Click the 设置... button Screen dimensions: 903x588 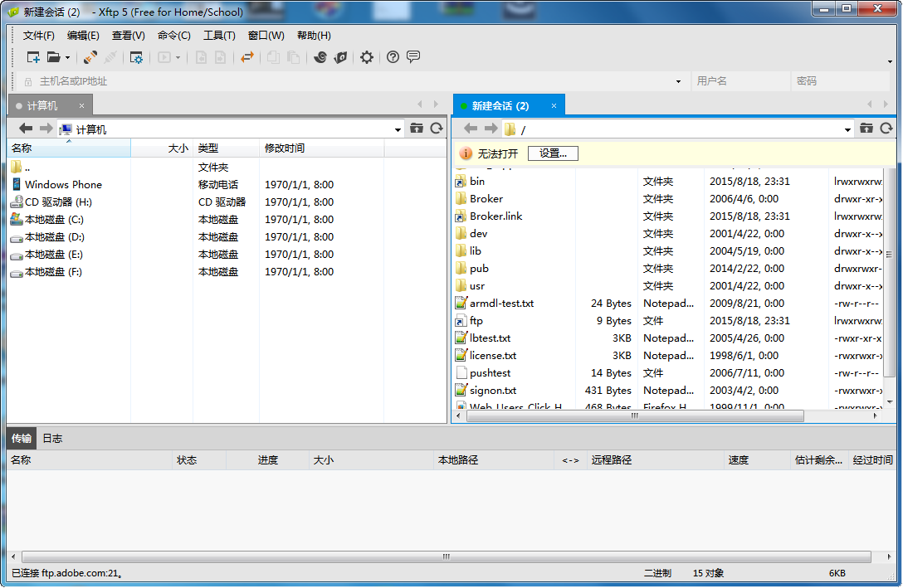point(553,153)
